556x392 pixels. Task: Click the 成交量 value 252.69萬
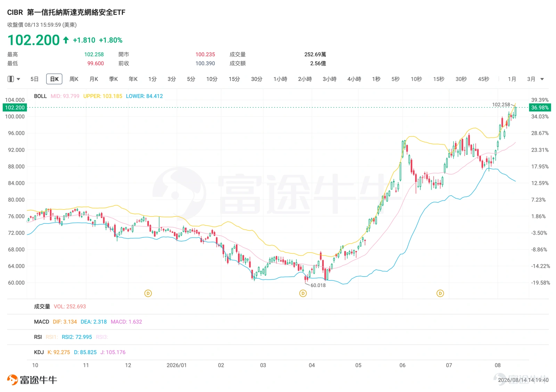(x=315, y=55)
